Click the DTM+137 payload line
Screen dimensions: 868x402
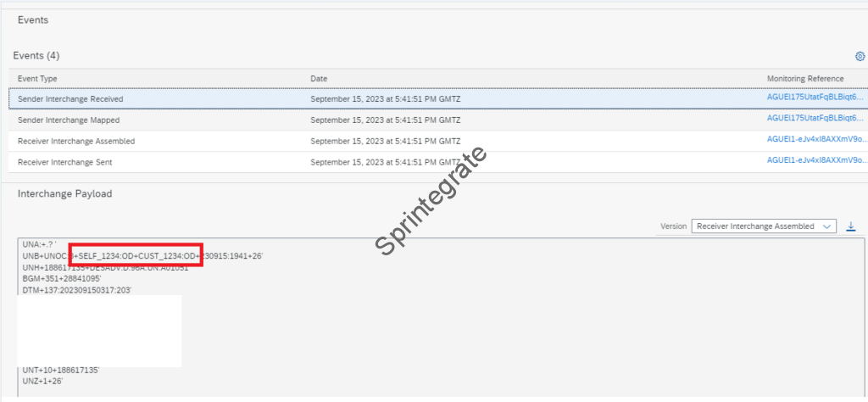point(77,290)
